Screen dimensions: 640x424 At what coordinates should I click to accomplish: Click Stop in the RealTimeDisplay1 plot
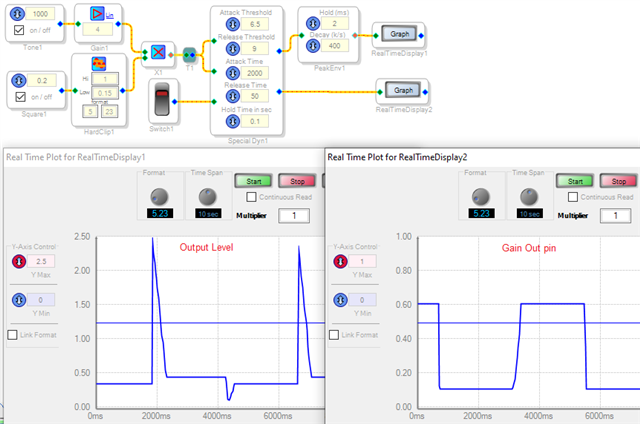[297, 181]
